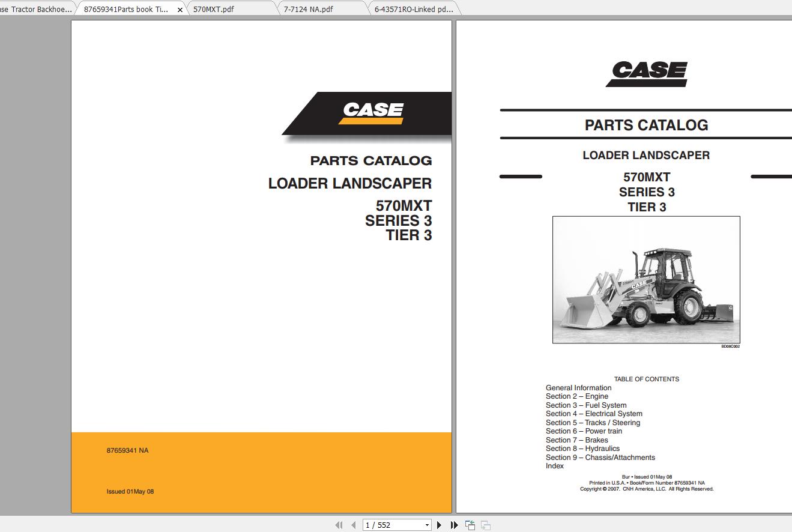Click 'Section 5 – Tracks / Steering' entry
Image resolution: width=792 pixels, height=532 pixels.
[593, 423]
